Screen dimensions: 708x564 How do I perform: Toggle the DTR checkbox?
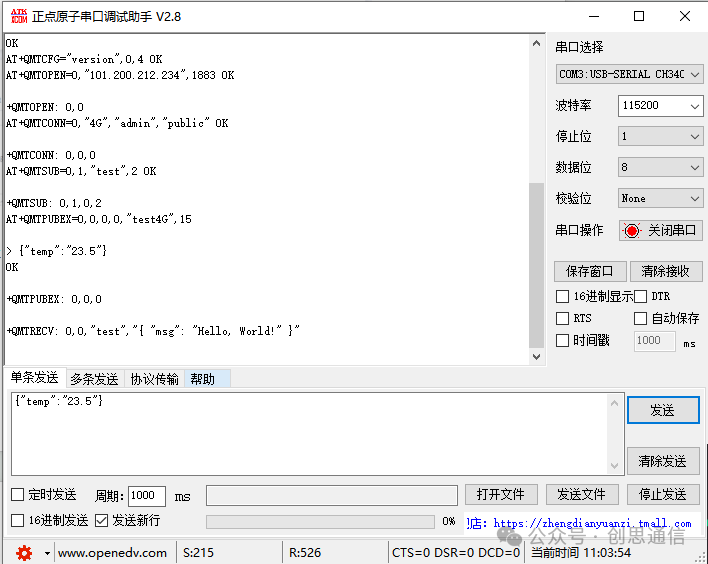click(640, 297)
